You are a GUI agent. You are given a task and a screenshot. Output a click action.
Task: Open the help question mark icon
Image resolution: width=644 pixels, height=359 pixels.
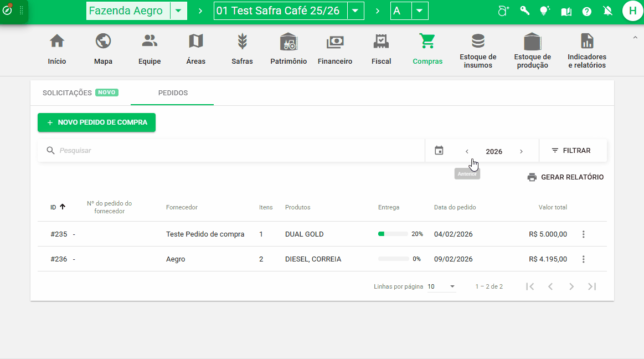(586, 11)
